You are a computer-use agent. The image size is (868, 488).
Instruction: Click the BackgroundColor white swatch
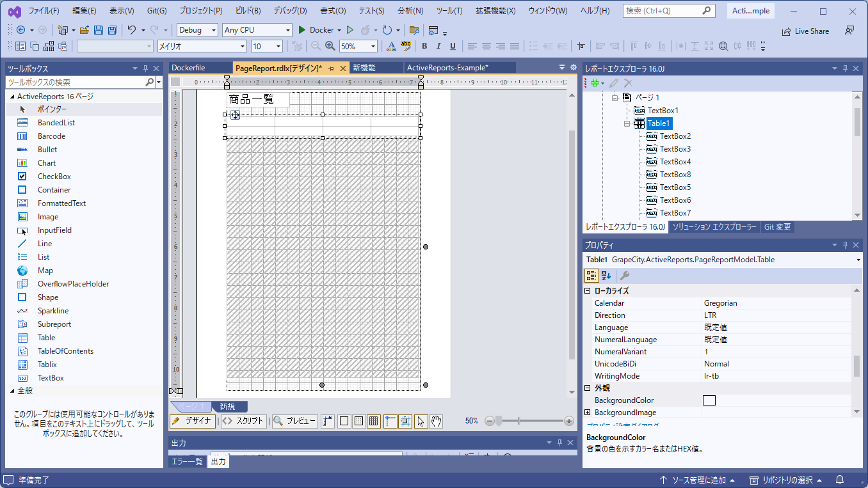tap(709, 400)
